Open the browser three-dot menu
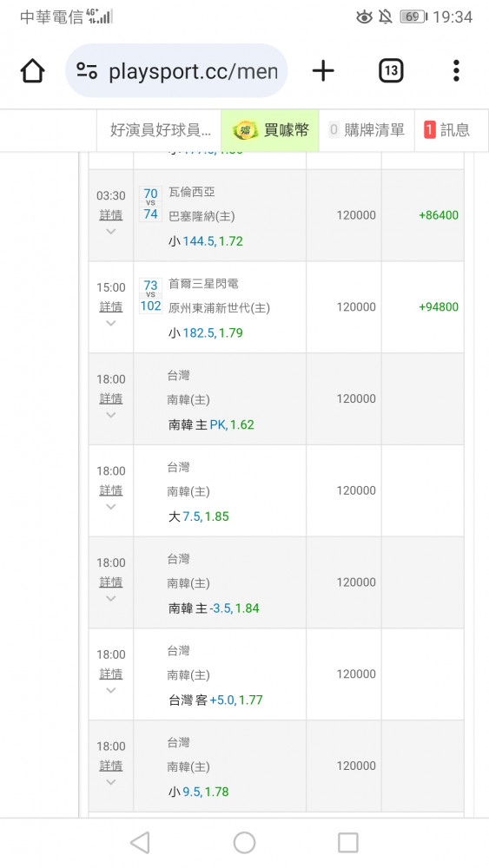Image resolution: width=489 pixels, height=868 pixels. click(x=456, y=71)
